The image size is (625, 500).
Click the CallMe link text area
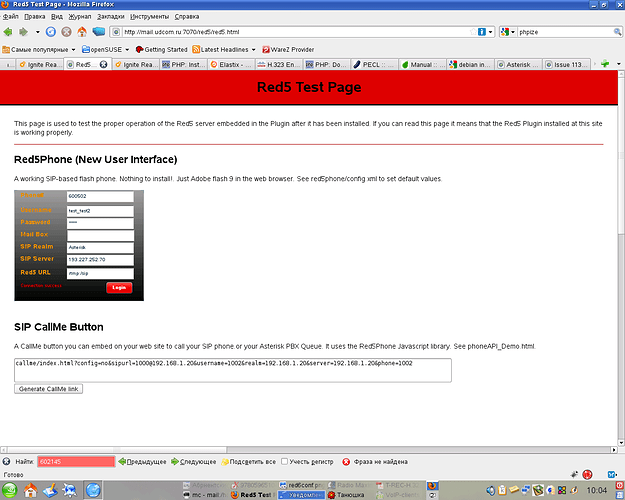pos(233,370)
